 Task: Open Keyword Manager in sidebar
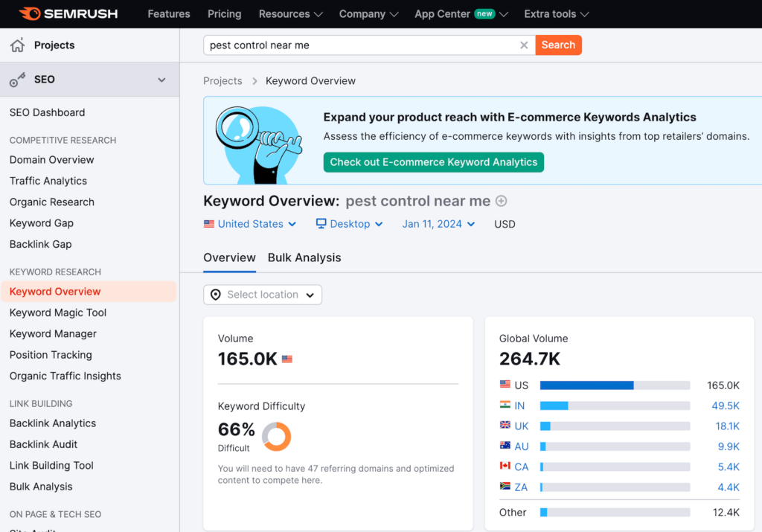(x=53, y=334)
